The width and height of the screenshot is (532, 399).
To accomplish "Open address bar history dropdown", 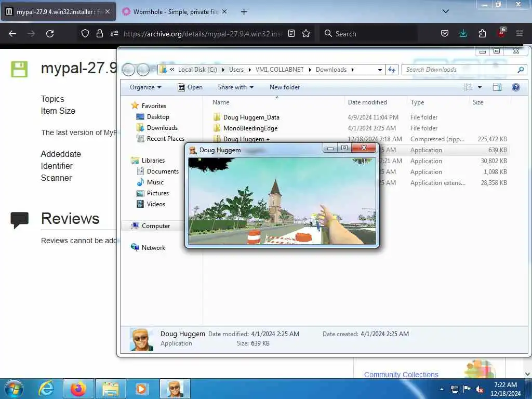I will click(380, 70).
